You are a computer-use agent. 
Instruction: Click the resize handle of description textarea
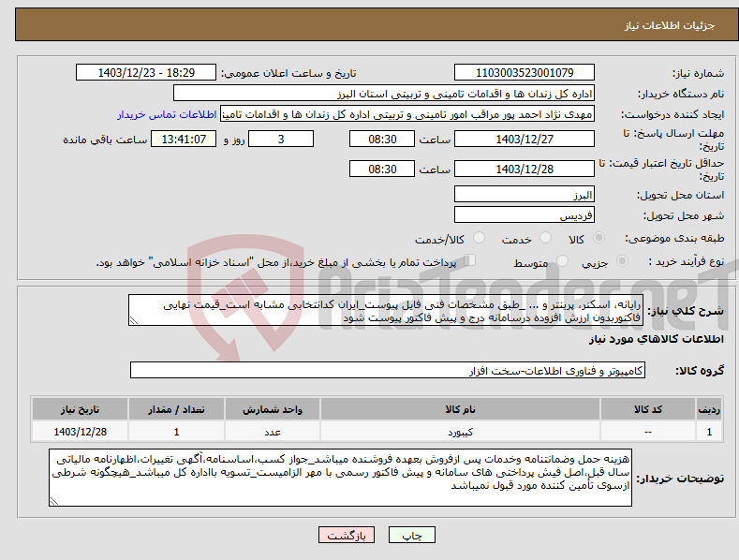[133, 321]
